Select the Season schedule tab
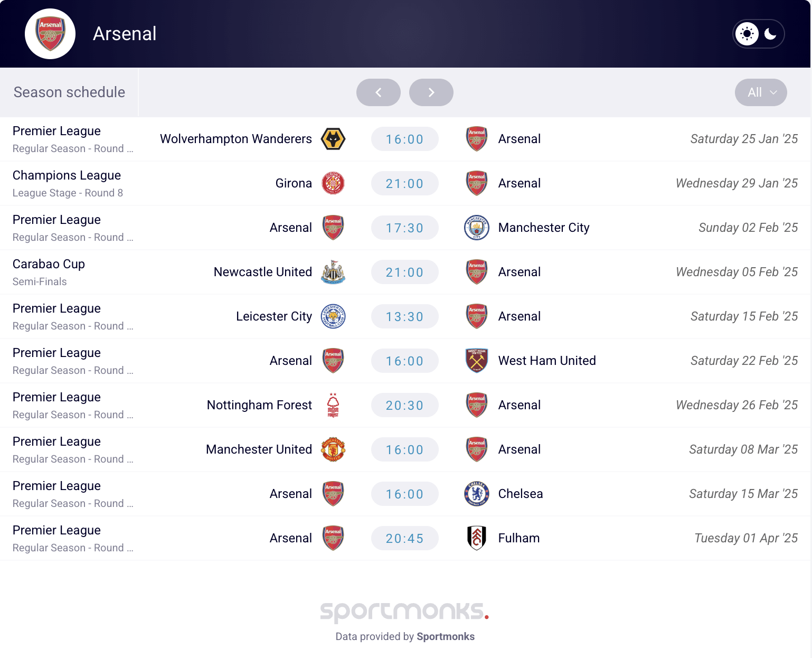812x658 pixels. 69,92
